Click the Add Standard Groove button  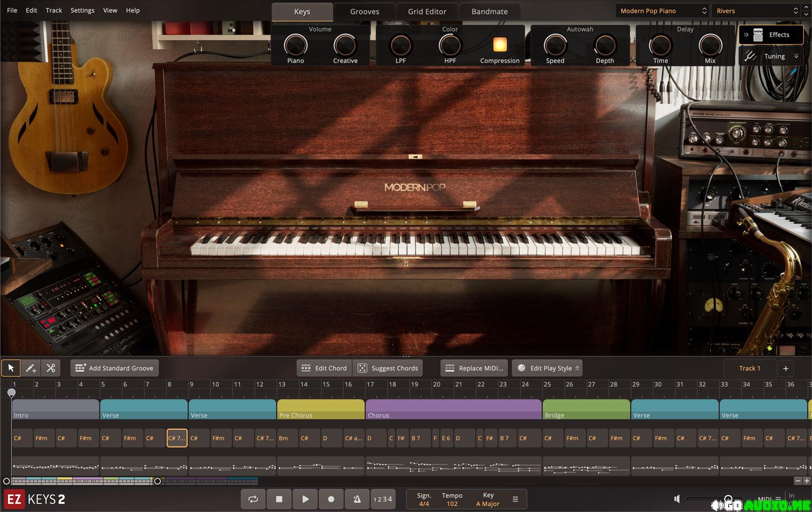tap(114, 368)
